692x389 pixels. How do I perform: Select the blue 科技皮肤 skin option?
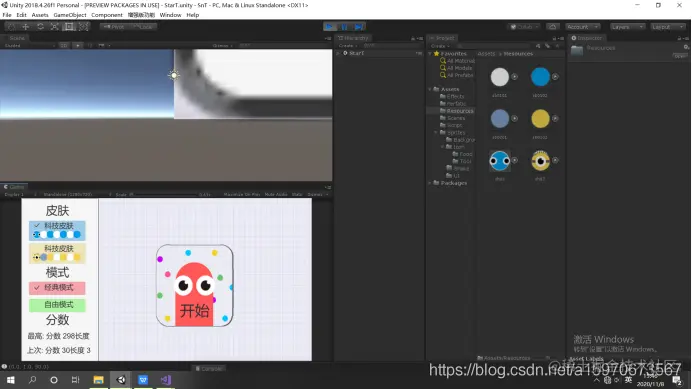pos(57,230)
